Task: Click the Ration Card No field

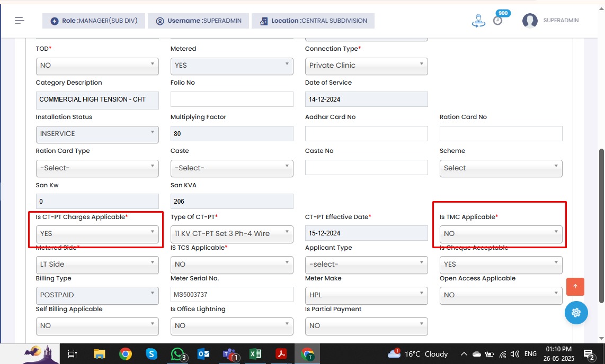Action: tap(501, 134)
